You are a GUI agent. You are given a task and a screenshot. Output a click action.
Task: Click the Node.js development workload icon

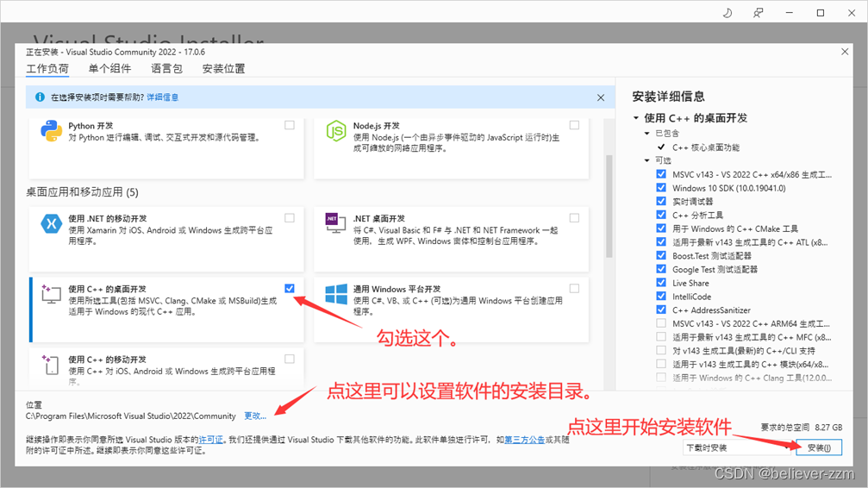336,131
